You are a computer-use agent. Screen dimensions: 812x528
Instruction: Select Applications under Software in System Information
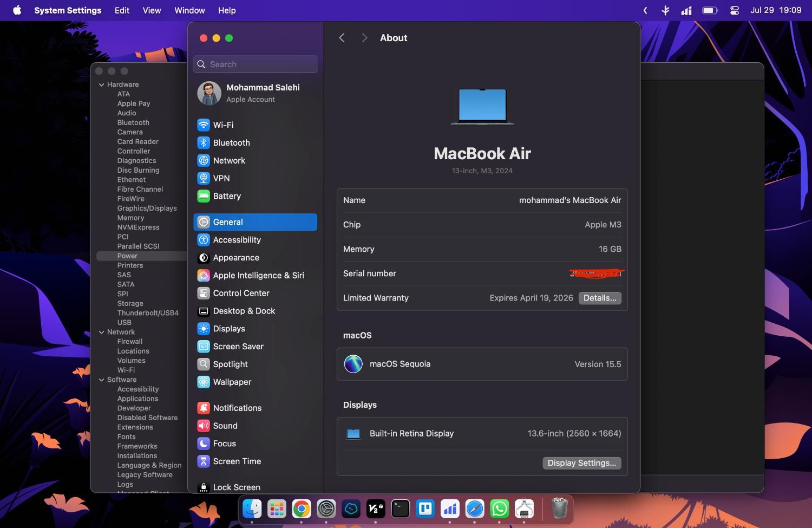137,399
